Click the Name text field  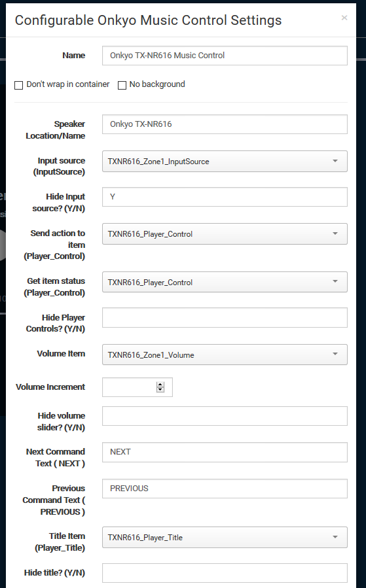(225, 56)
